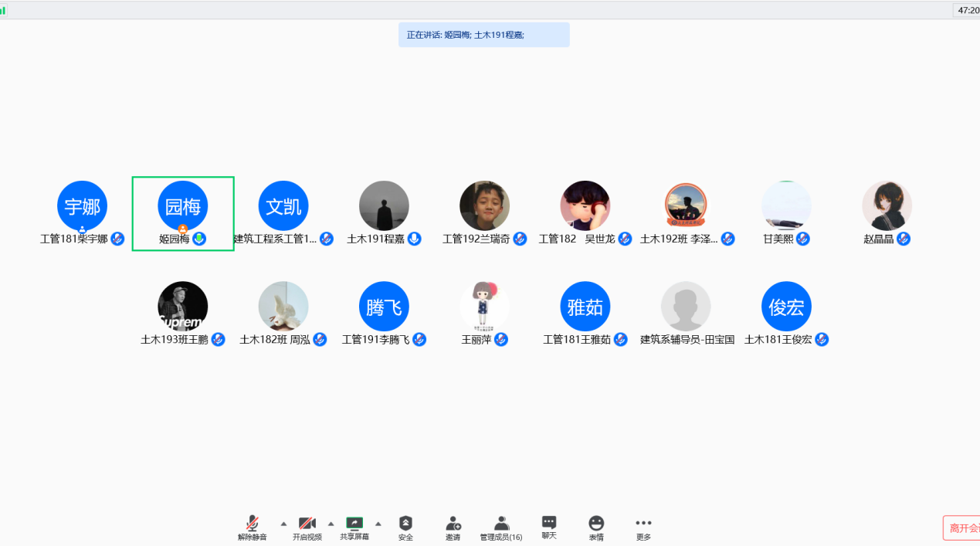Open the 安全 security shield icon
Viewport: 980px width, 546px height.
405,524
